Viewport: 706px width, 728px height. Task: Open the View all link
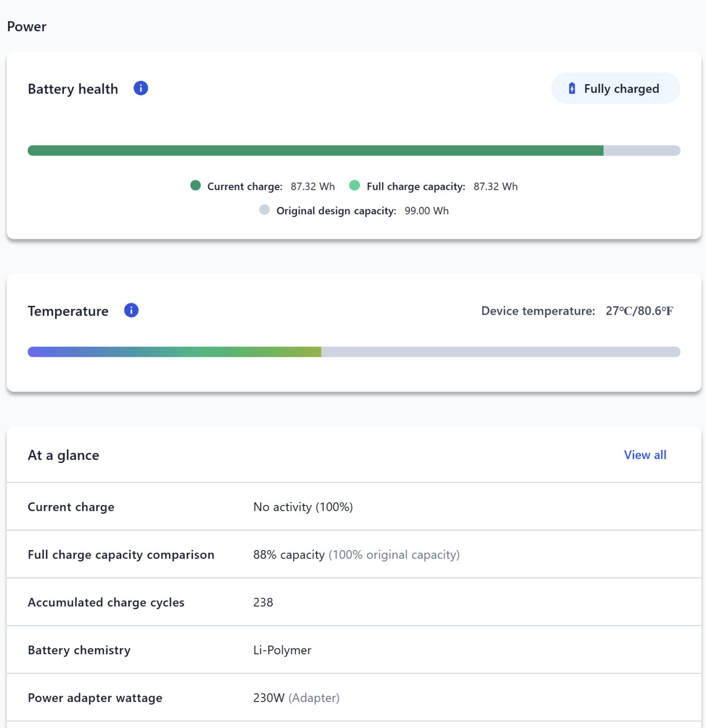click(x=645, y=455)
